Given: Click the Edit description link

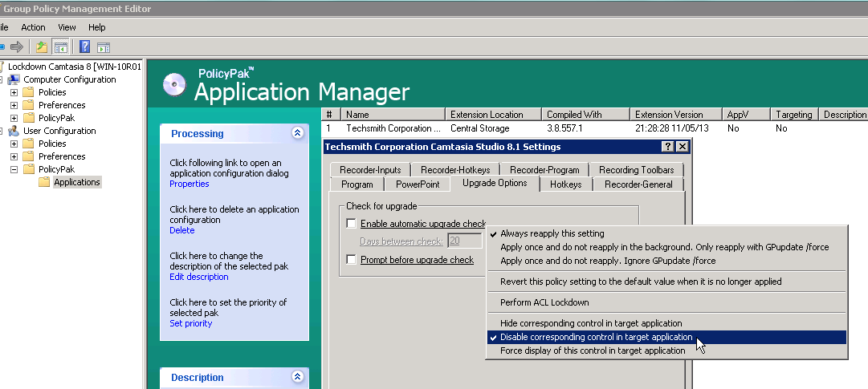Looking at the screenshot, I should point(198,277).
